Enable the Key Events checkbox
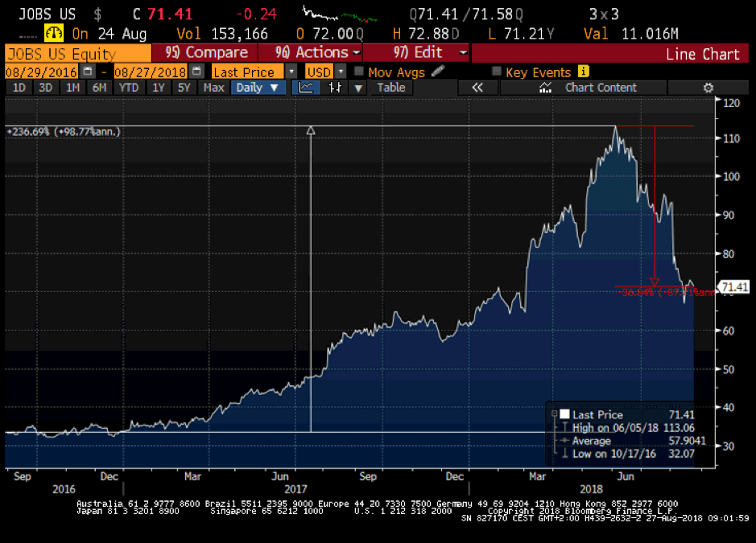The image size is (756, 543). [496, 72]
